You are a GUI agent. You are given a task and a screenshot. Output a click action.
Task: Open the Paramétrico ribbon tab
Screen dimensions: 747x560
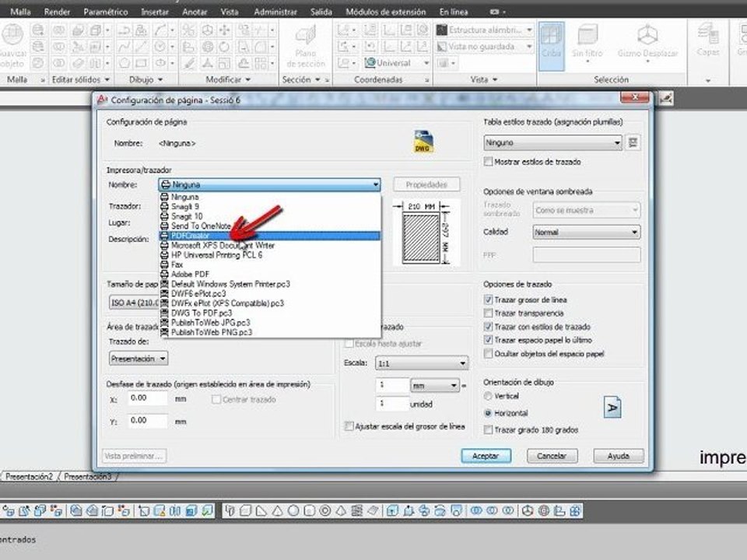click(106, 12)
